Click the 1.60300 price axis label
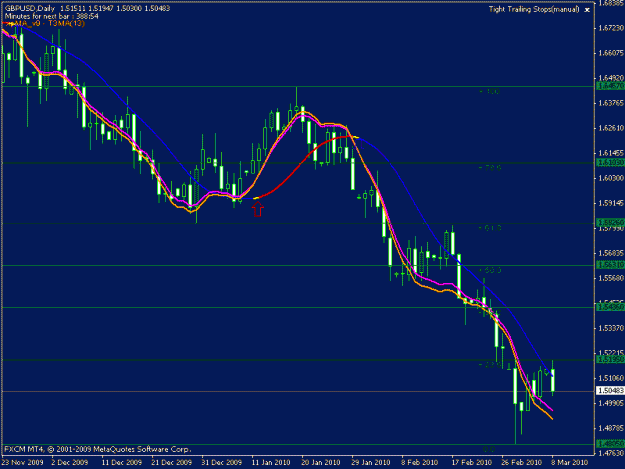This screenshot has width=625, height=469. coord(610,178)
